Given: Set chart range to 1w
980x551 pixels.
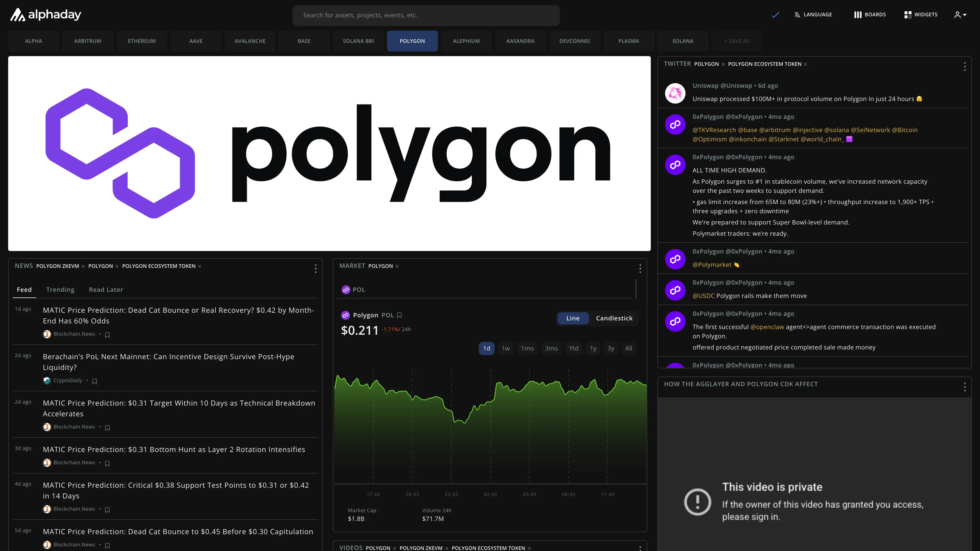Looking at the screenshot, I should pos(506,348).
